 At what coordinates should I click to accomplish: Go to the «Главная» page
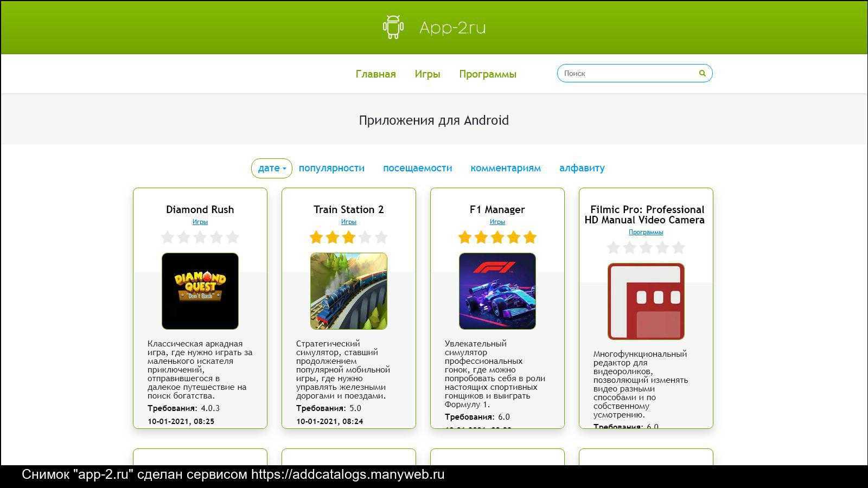coord(376,74)
